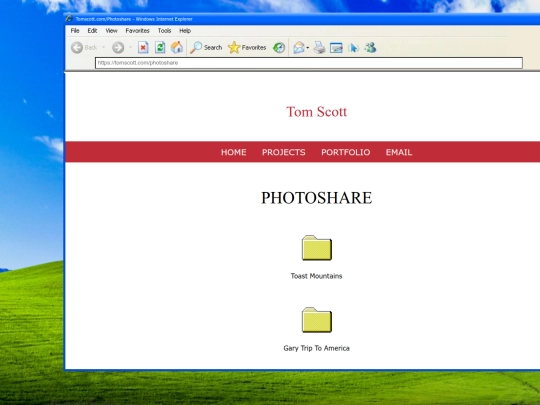The image size is (540, 405).
Task: Click the cursor pointer toolbar icon
Action: click(x=353, y=48)
